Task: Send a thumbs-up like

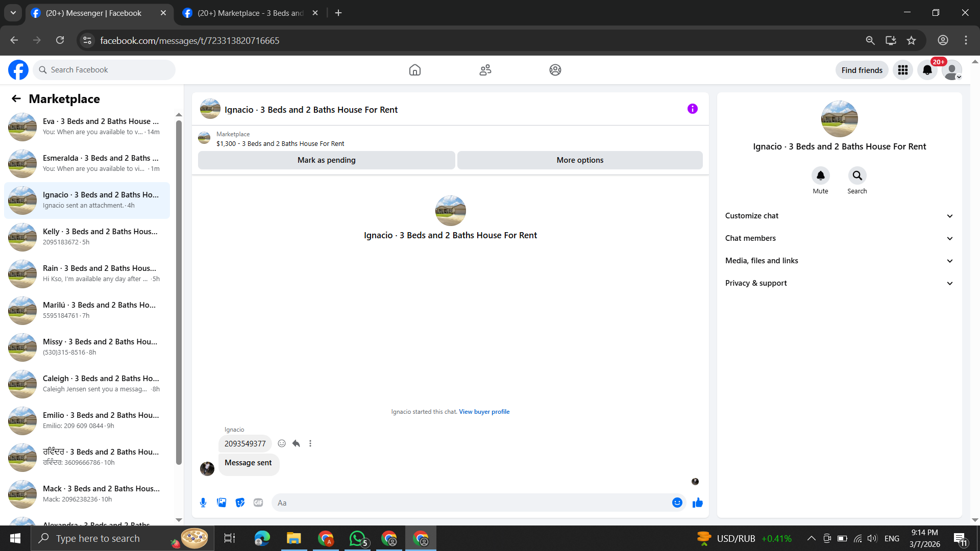Action: coord(698,503)
